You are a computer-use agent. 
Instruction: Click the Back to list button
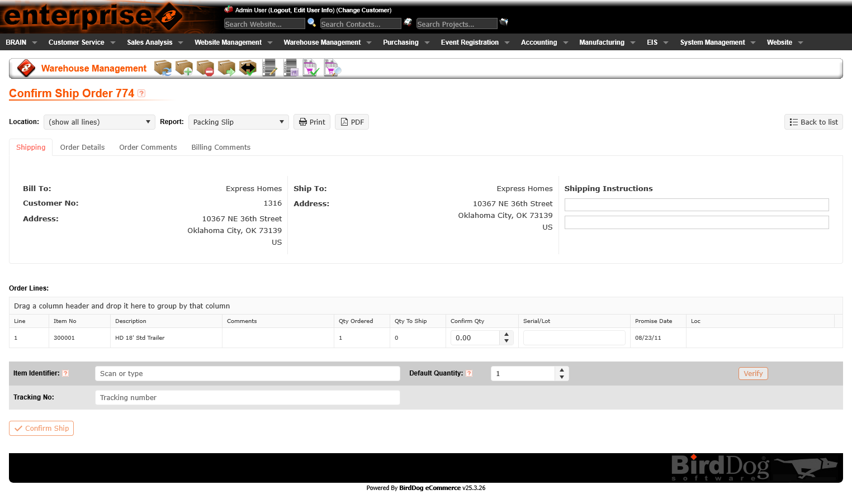(813, 122)
